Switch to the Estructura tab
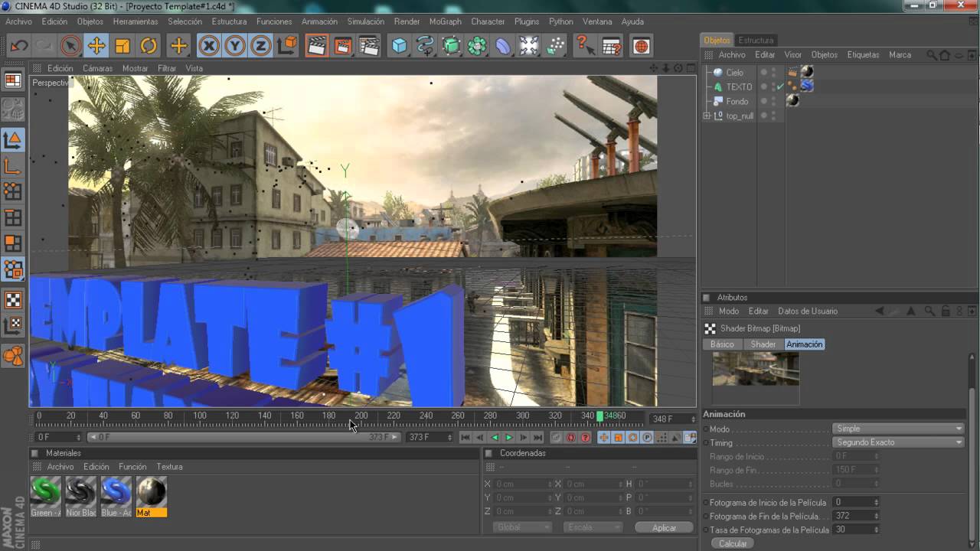 click(x=756, y=40)
